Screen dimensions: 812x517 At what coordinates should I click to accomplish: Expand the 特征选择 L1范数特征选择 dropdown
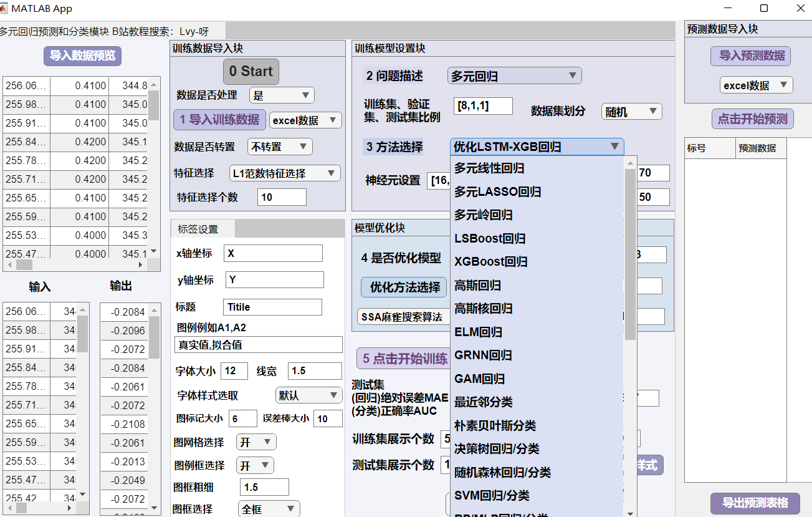pos(285,173)
